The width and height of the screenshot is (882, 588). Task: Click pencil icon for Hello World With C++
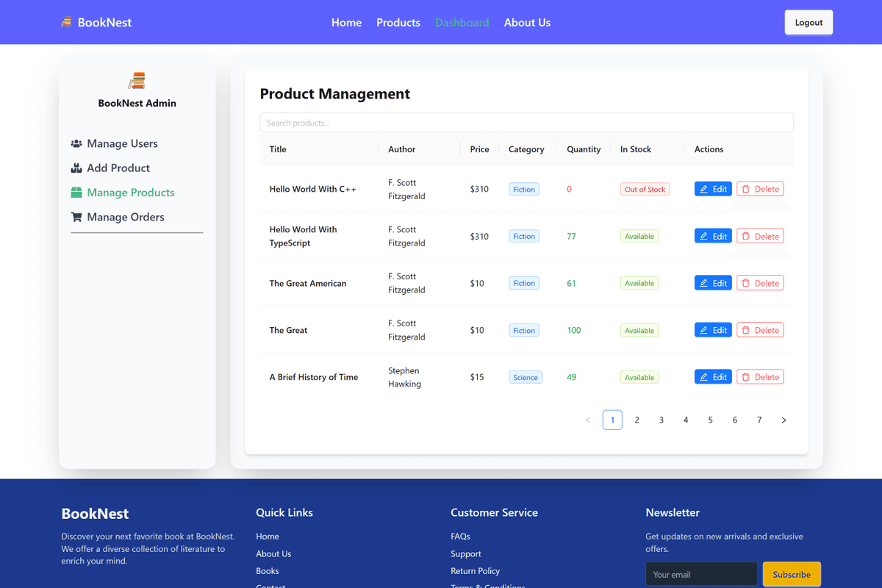[x=703, y=190]
